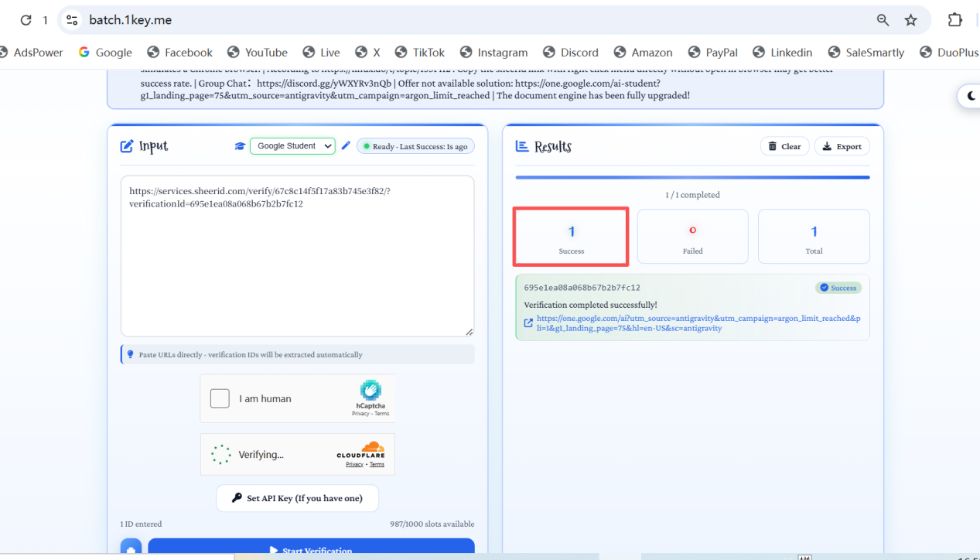Open the YouTube bookmark
This screenshot has width=980, height=560.
click(258, 53)
